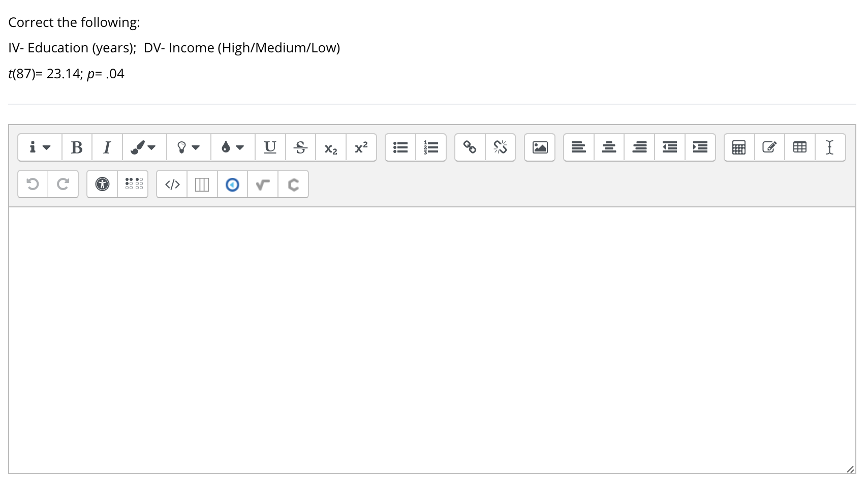Apply subscript to selected text
Viewport: 868px width, 491px height.
[331, 147]
